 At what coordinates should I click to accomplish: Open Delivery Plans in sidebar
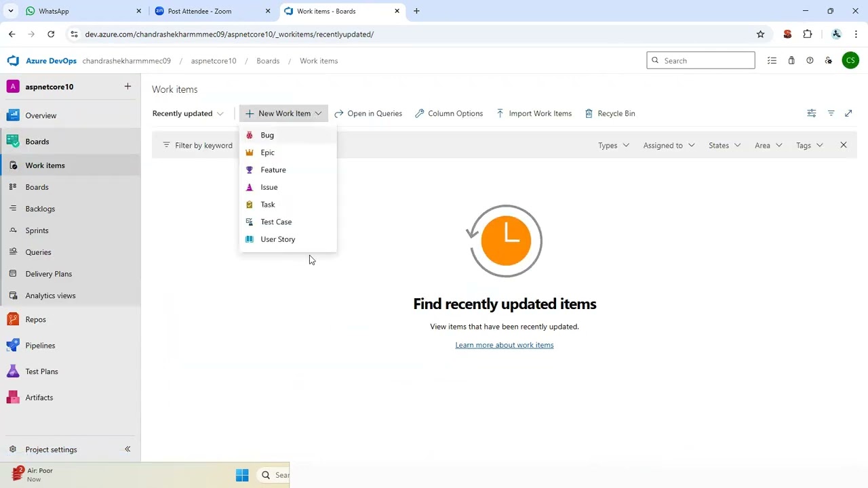coord(71,274)
